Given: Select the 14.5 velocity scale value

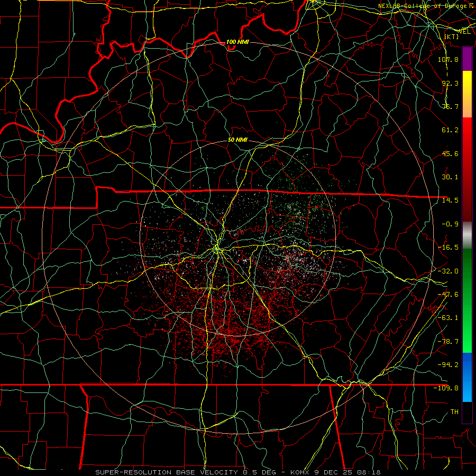Looking at the screenshot, I should pos(450,200).
